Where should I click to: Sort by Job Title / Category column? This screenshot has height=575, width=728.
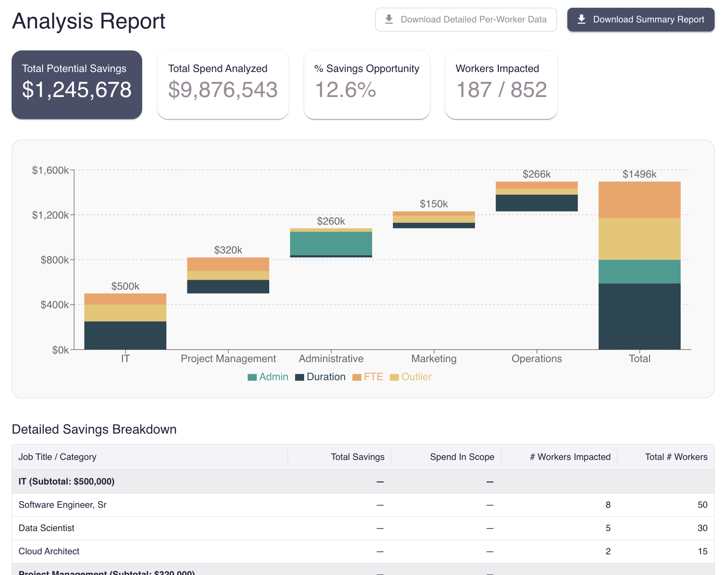click(57, 457)
